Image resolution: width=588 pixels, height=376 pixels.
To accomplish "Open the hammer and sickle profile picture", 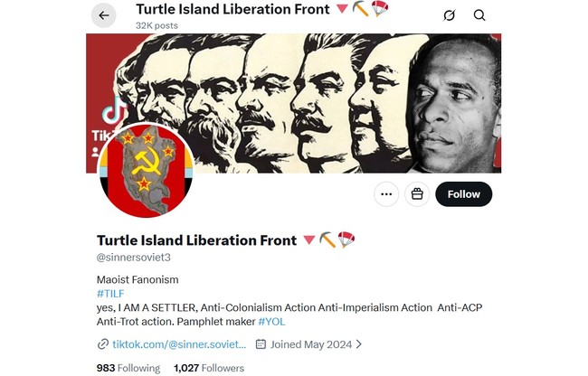I will coord(146,171).
